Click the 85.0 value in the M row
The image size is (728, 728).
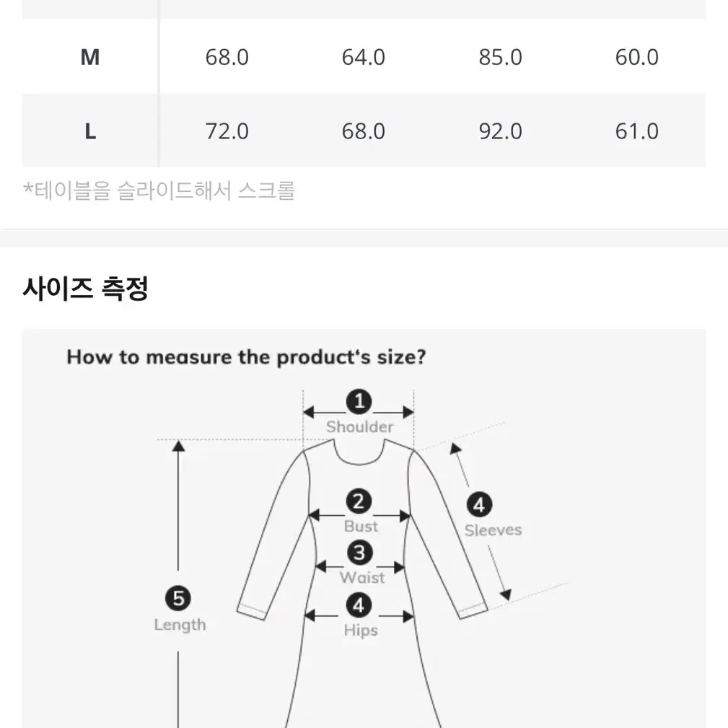(x=501, y=57)
